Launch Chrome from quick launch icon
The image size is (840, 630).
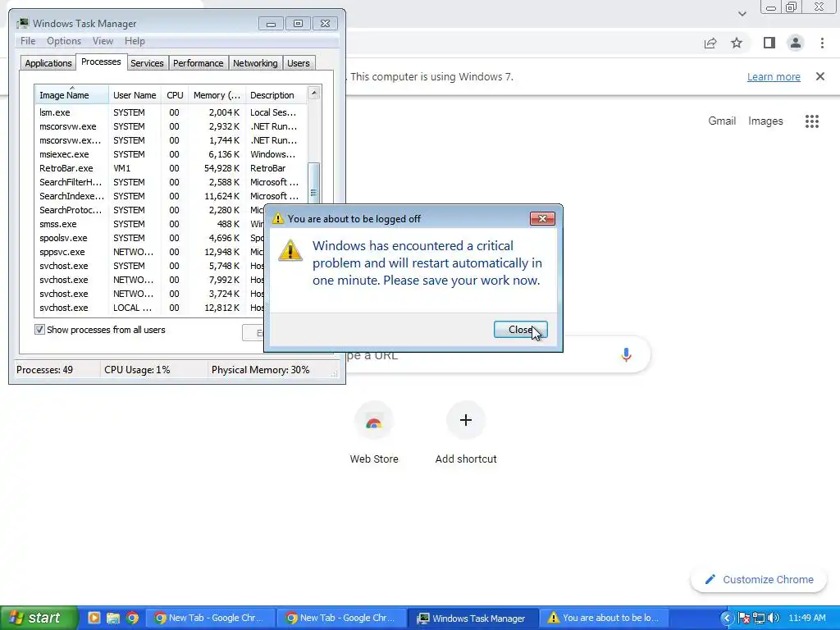132,618
